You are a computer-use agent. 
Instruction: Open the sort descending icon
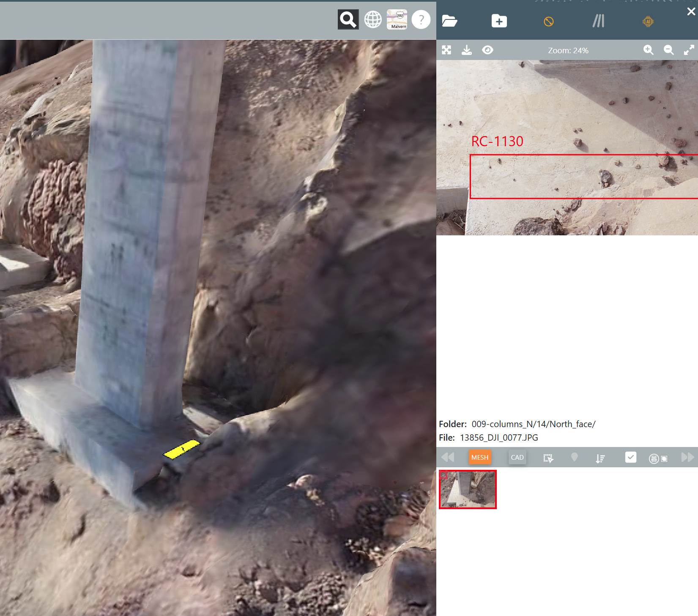click(600, 458)
